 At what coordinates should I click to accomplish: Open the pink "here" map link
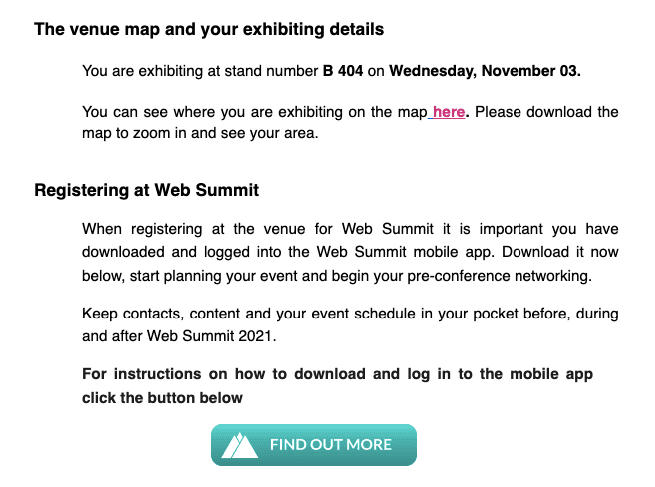[x=449, y=112]
